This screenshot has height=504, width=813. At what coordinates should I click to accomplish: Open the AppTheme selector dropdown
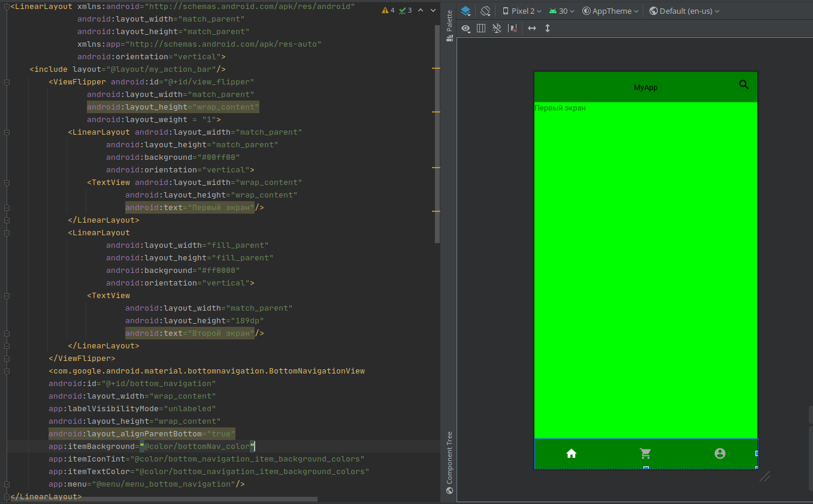[x=610, y=11]
